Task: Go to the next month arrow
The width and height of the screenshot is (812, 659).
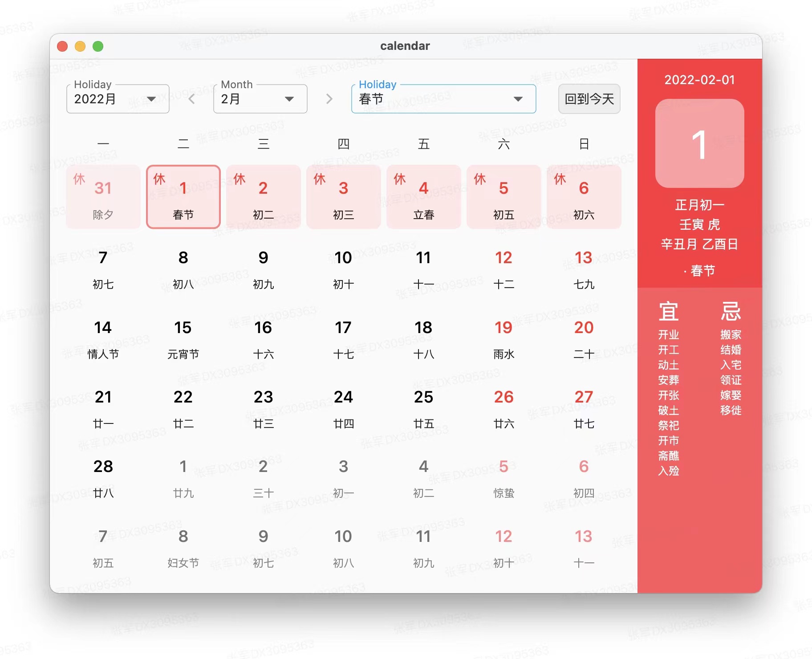Action: pos(329,99)
